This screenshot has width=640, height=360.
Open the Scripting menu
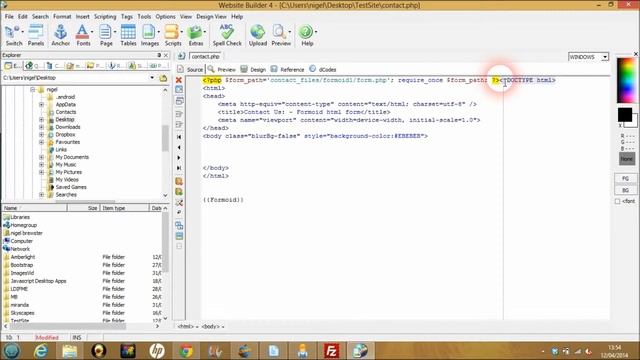point(105,17)
